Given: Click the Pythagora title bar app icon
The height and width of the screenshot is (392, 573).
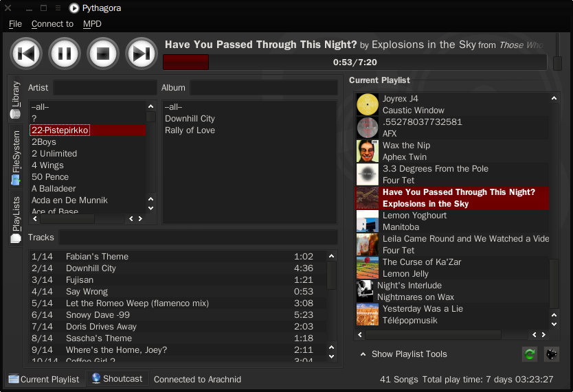Looking at the screenshot, I should pyautogui.click(x=74, y=8).
